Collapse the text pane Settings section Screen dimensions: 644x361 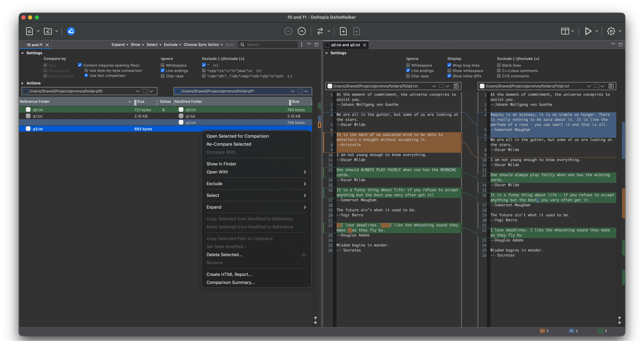coord(326,53)
